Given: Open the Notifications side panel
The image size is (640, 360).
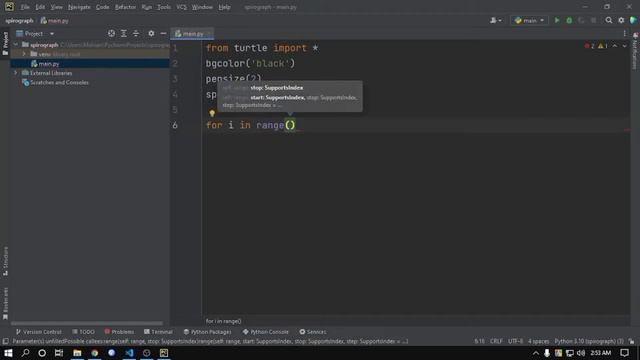Looking at the screenshot, I should coord(635,51).
